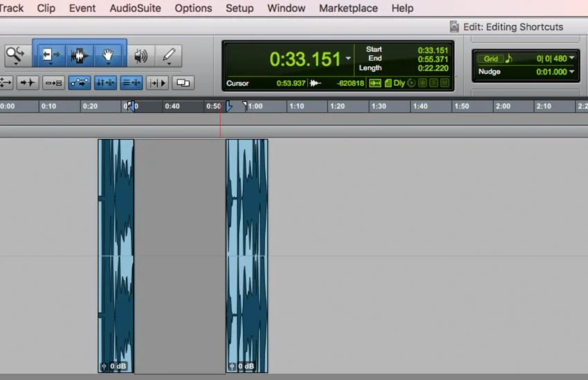
Task: Click the cursor waveform level icon
Action: point(315,83)
